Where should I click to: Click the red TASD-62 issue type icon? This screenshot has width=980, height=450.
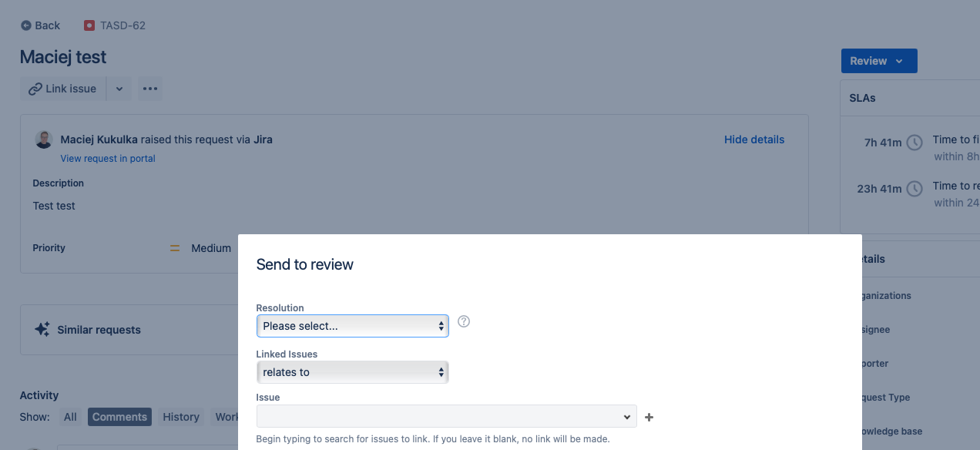[89, 25]
